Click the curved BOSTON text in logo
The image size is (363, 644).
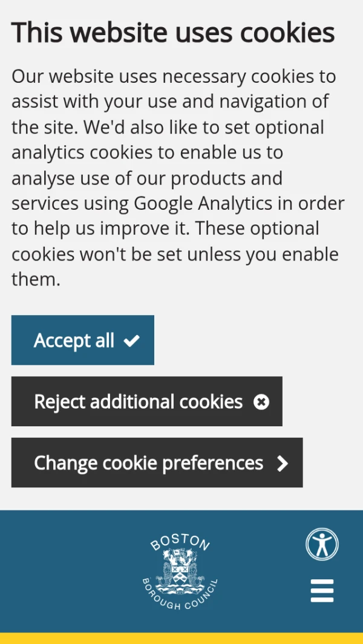click(x=180, y=541)
